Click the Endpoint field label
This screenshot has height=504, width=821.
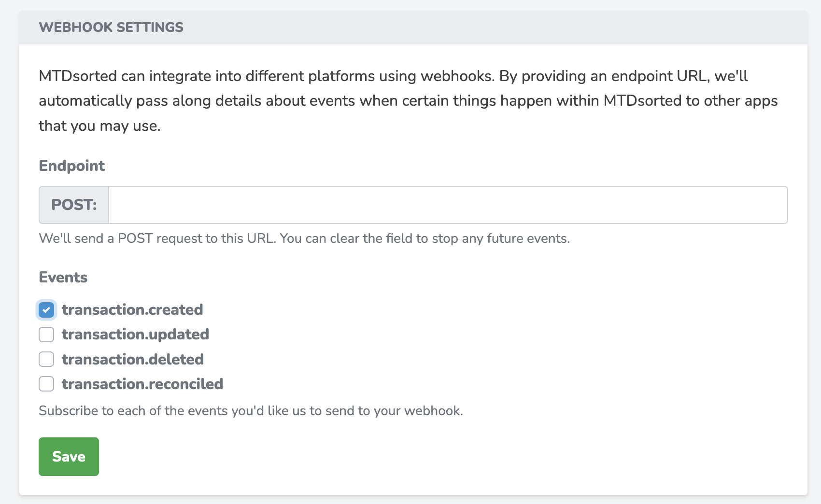pos(71,166)
